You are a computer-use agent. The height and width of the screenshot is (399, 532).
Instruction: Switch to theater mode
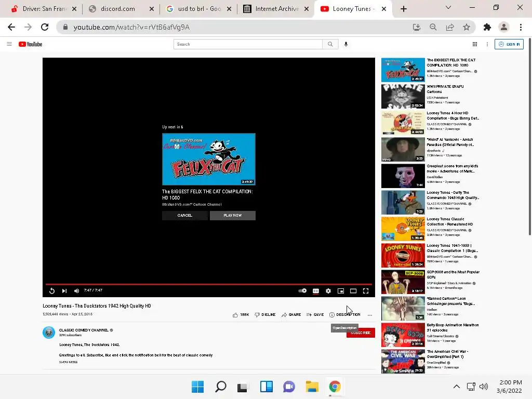pyautogui.click(x=353, y=291)
